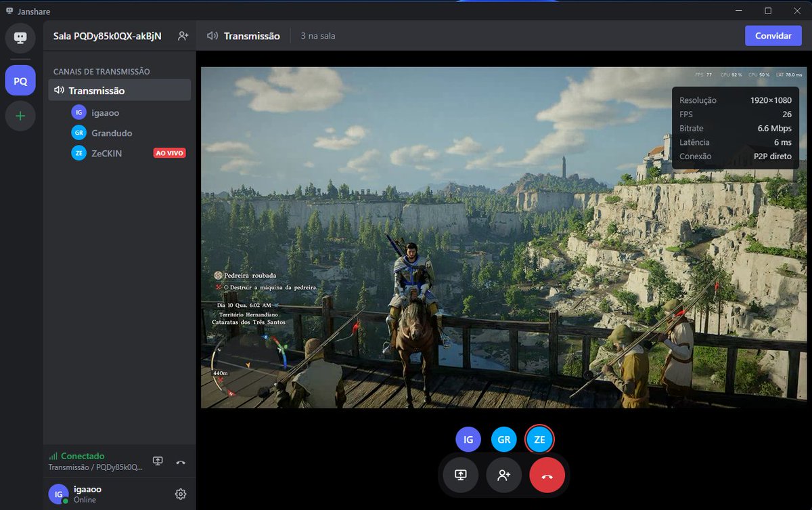Viewport: 812px width, 510px height.
Task: Select the red-ringed ZE participant avatar under the stream
Action: tap(539, 440)
